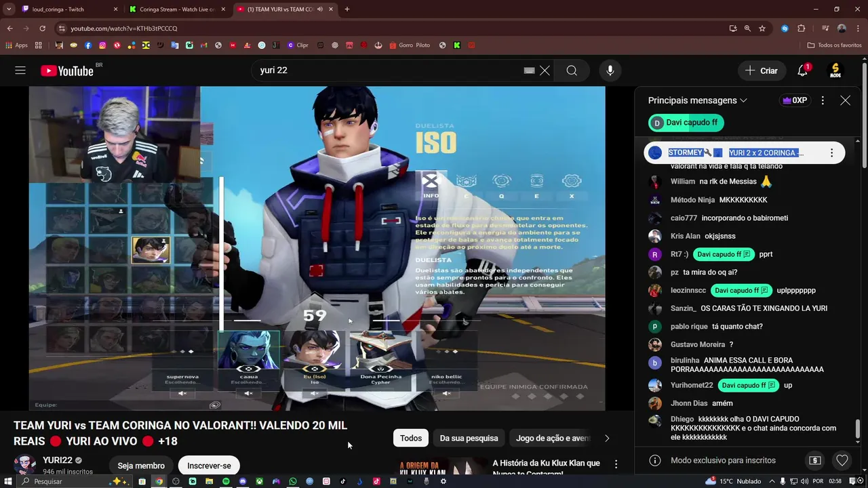Open a new browser tab
Screen dimensions: 868x488
point(347,9)
